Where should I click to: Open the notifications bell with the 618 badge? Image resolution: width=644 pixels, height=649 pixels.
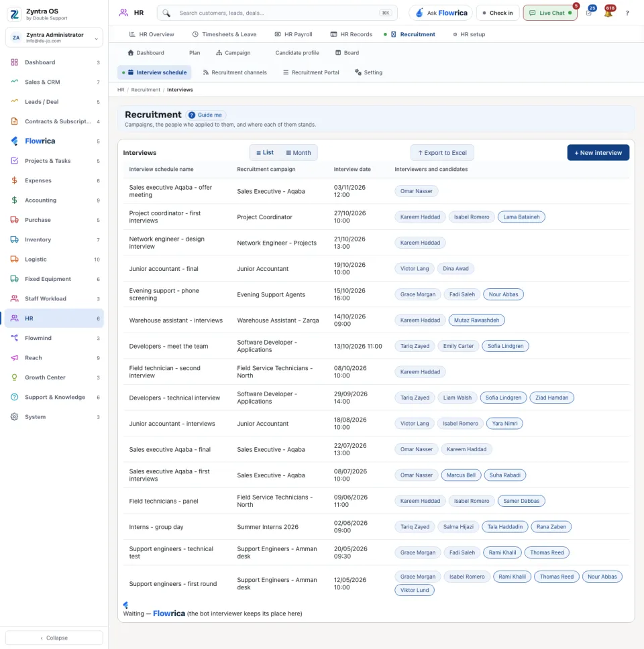click(608, 13)
